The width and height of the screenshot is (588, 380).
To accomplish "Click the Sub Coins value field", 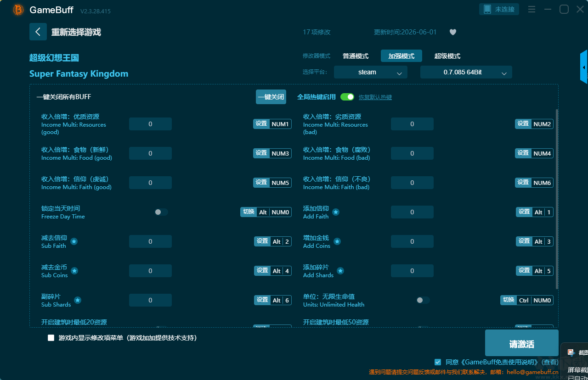I will point(150,271).
